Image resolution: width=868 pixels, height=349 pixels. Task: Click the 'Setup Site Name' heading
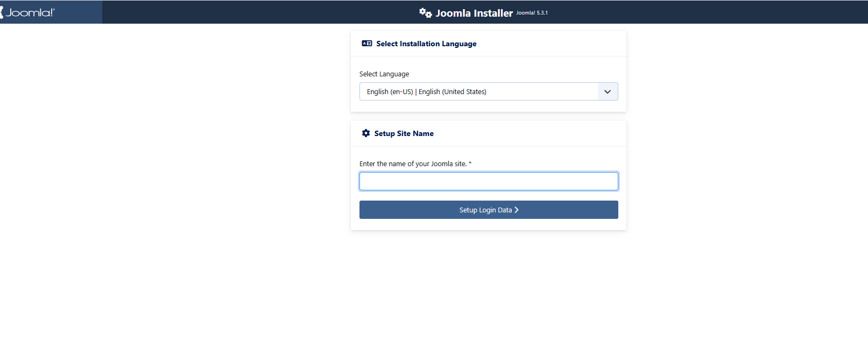tap(404, 133)
